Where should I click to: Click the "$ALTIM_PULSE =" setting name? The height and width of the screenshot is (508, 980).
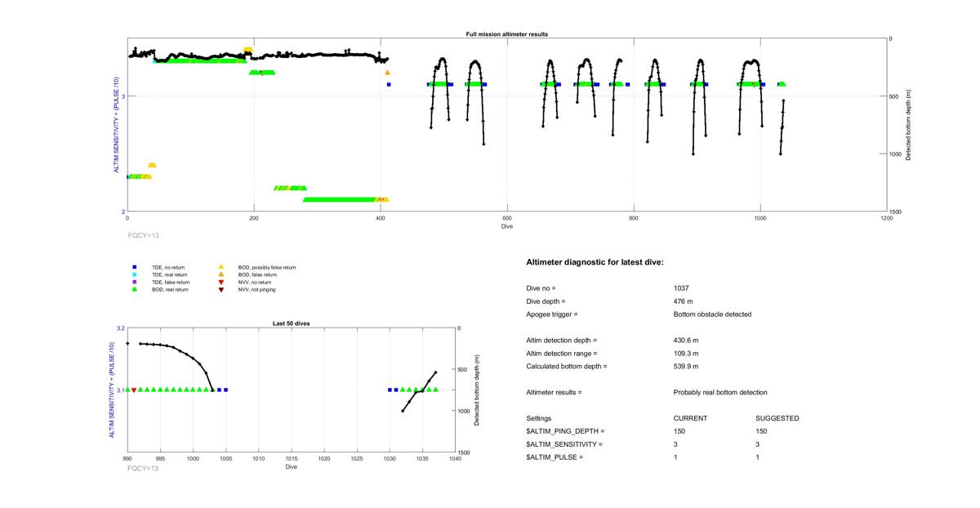click(555, 457)
